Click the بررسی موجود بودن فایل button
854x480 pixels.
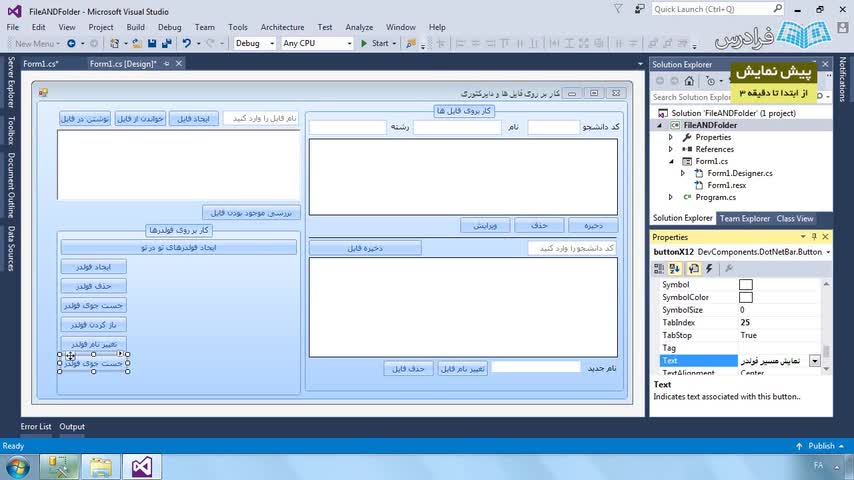point(251,212)
